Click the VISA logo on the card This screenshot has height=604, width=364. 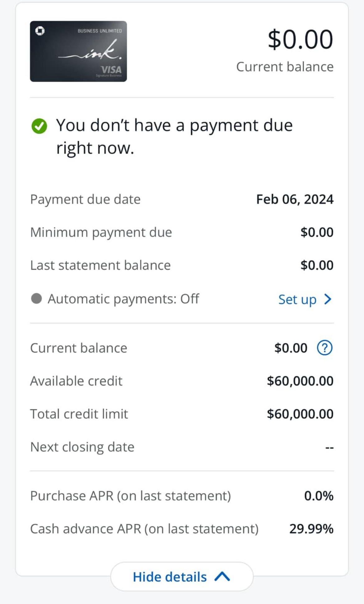pyautogui.click(x=111, y=69)
